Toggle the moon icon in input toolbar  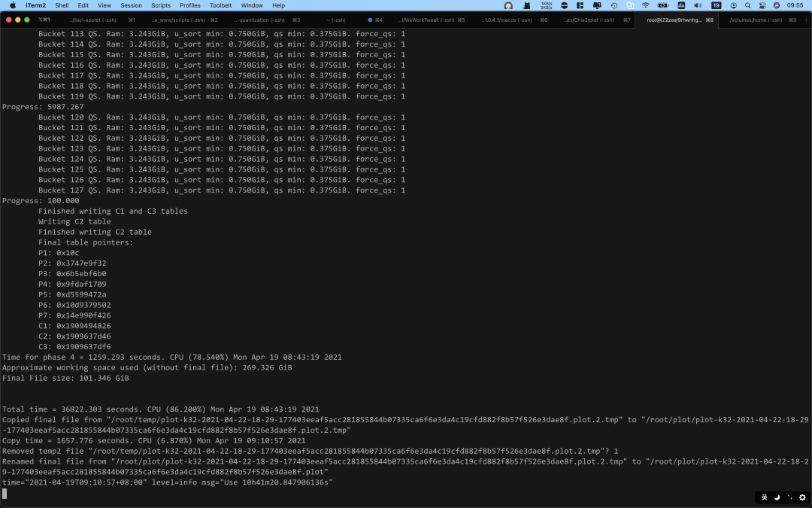(777, 497)
